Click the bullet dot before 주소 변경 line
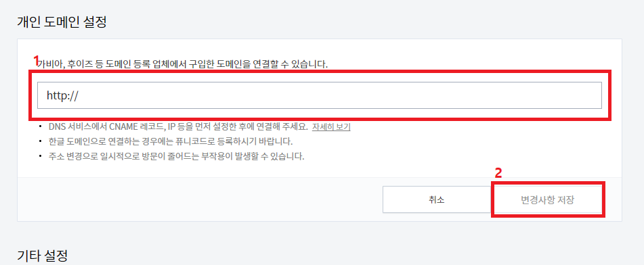 point(39,157)
